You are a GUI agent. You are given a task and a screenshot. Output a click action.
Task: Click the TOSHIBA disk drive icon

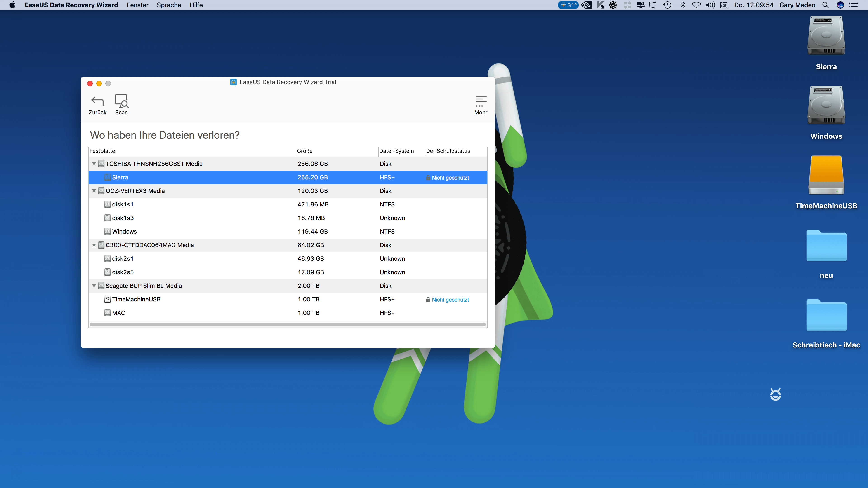[101, 164]
